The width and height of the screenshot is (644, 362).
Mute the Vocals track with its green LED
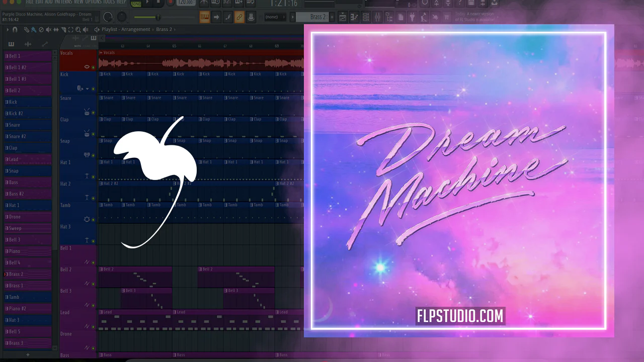[x=93, y=67]
